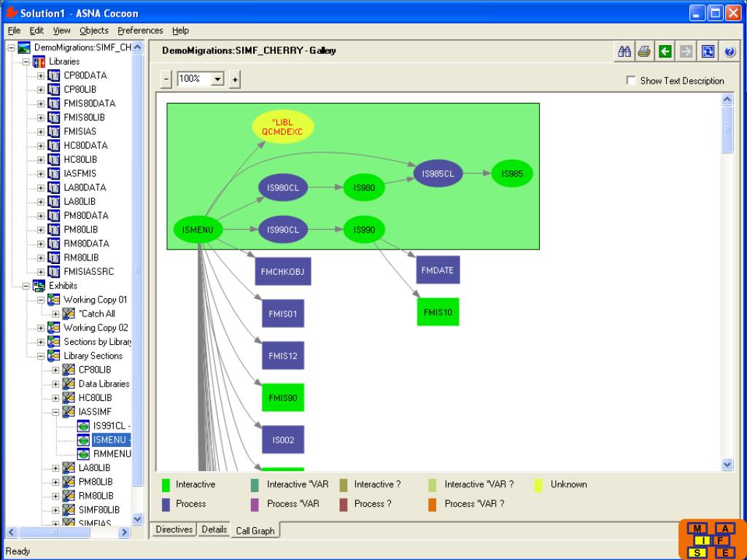
Task: Expand the Working Copy 02 node
Action: pos(41,328)
